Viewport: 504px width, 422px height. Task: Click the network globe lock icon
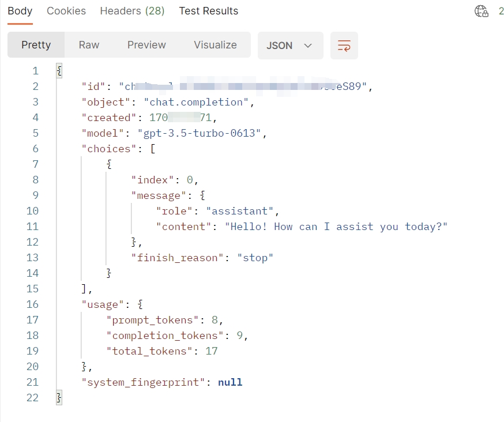click(x=481, y=11)
